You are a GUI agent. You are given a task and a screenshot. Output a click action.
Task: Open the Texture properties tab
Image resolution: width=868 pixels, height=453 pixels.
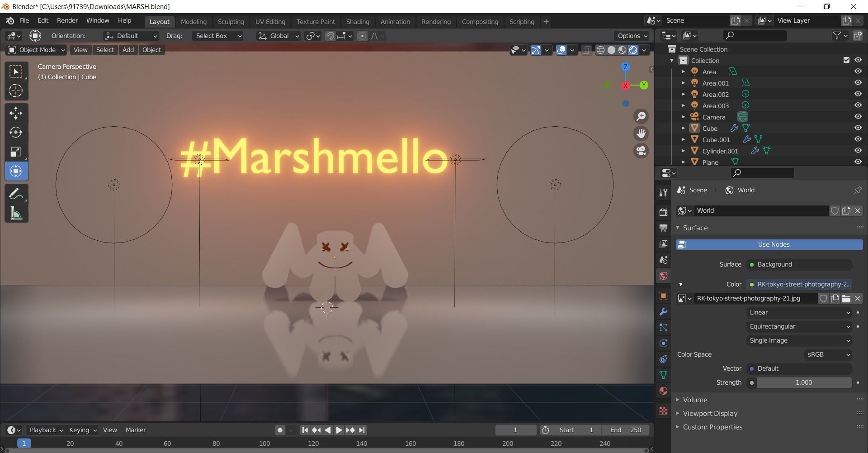(663, 410)
